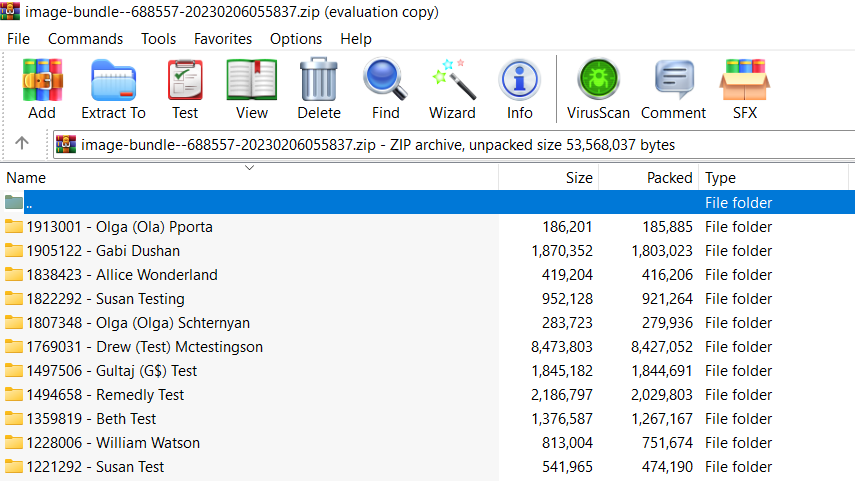The width and height of the screenshot is (855, 481).
Task: Show archive Info icon
Action: coord(519,80)
